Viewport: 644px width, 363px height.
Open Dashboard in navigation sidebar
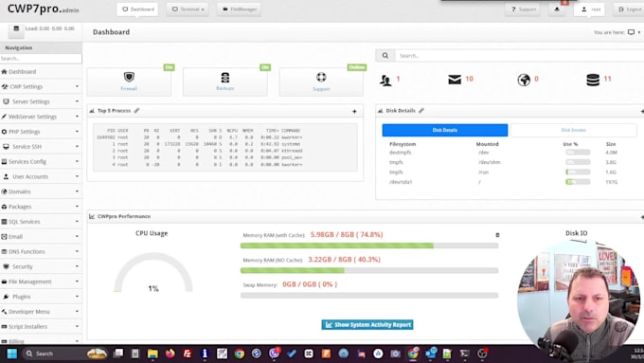pyautogui.click(x=41, y=71)
